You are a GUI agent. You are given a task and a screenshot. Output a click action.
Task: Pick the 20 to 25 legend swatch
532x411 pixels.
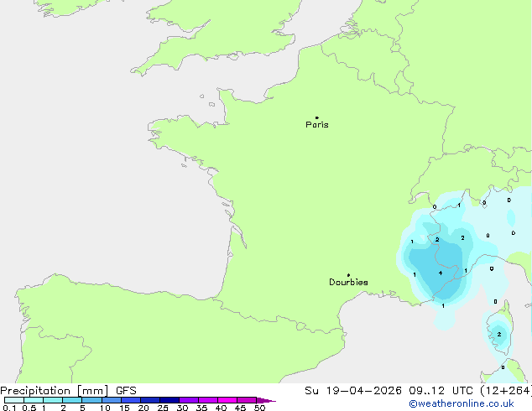(x=150, y=400)
